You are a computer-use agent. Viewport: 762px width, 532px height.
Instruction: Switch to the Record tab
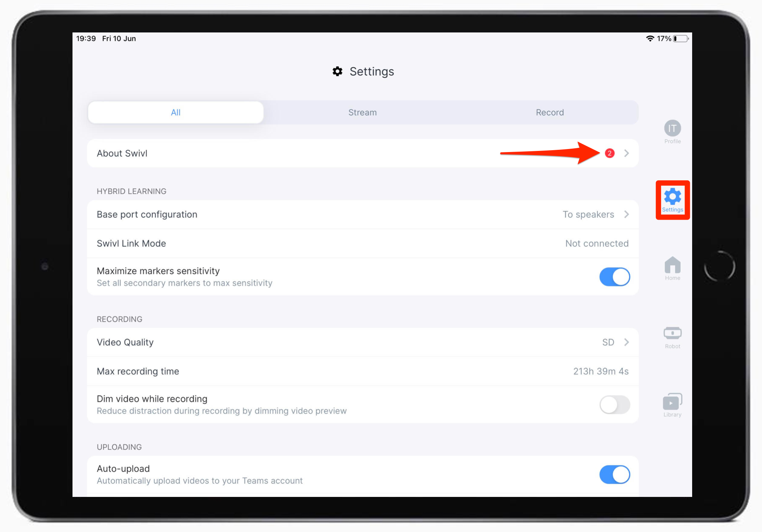tap(550, 112)
